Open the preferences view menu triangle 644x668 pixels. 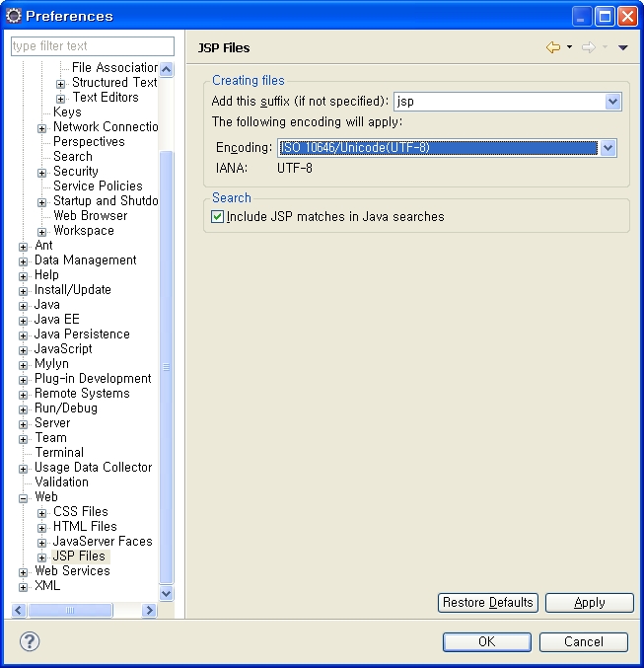[622, 47]
